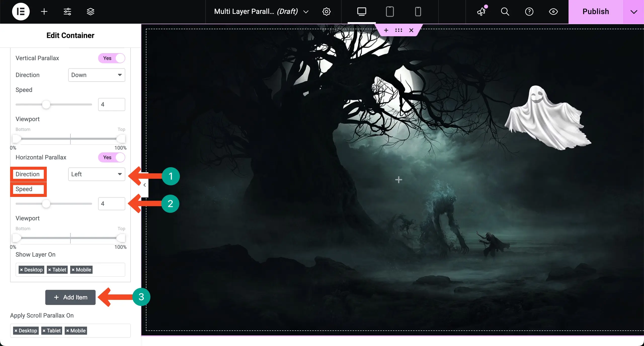This screenshot has width=644, height=346.
Task: Click vertical Viewport Top slider handle
Action: click(121, 139)
